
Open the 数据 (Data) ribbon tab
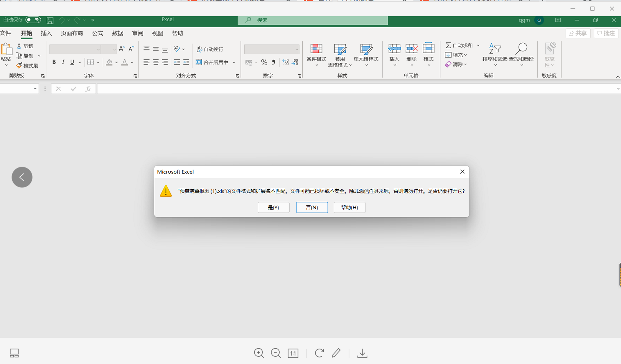[x=117, y=33]
